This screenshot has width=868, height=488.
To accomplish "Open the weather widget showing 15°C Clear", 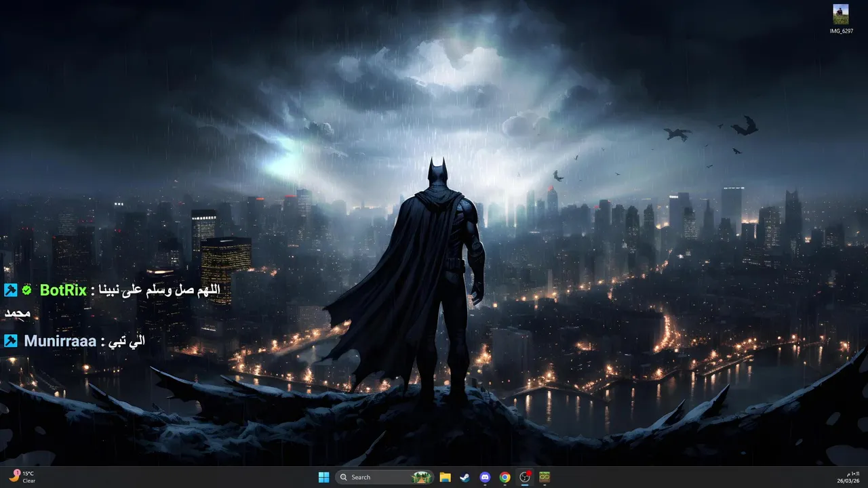I will (x=22, y=477).
